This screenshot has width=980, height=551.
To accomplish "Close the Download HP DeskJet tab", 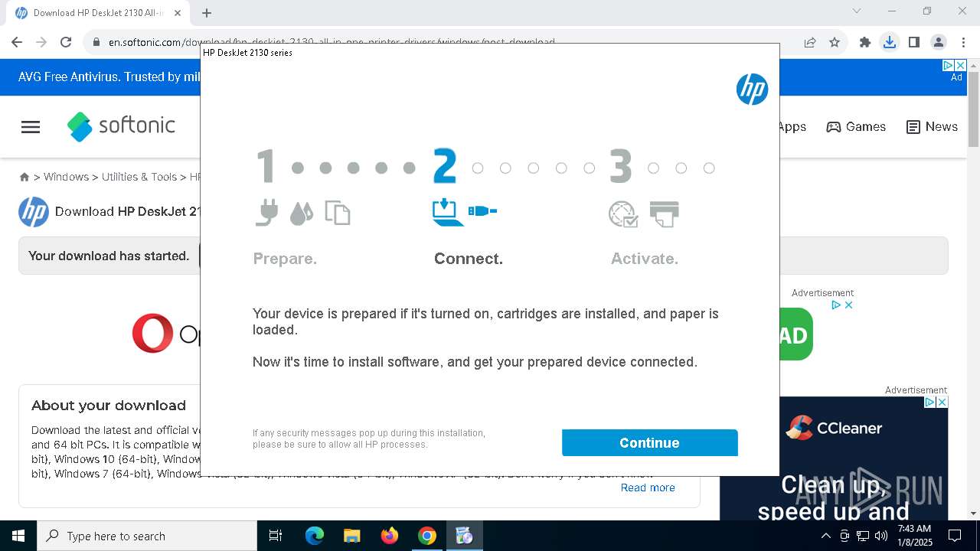I will pos(178,13).
